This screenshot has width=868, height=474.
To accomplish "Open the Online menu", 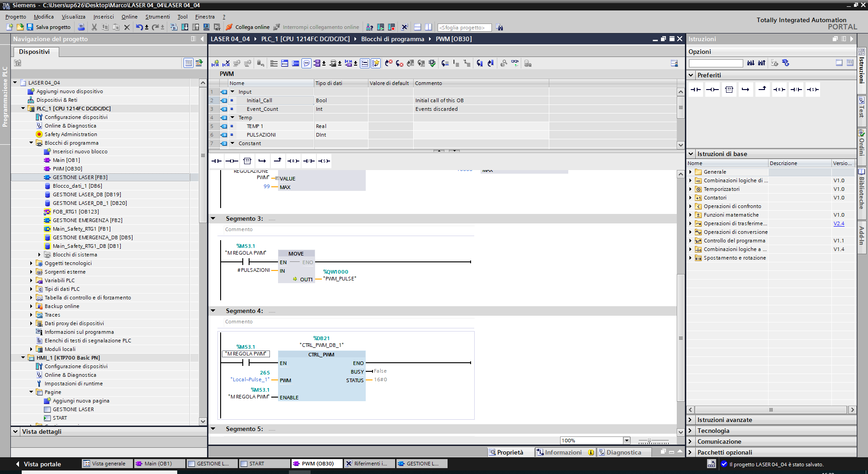I will [x=129, y=17].
